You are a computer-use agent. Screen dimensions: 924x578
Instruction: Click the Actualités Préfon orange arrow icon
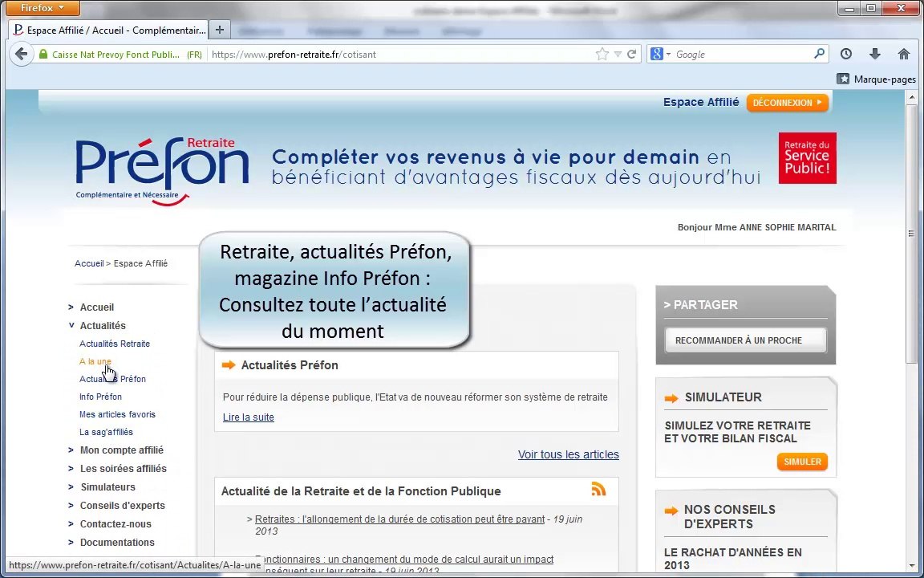click(229, 365)
